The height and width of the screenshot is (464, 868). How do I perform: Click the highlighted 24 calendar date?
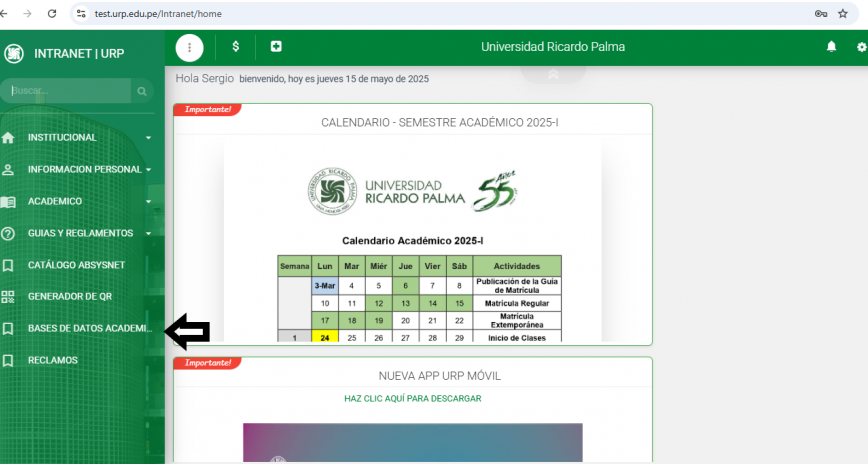325,337
